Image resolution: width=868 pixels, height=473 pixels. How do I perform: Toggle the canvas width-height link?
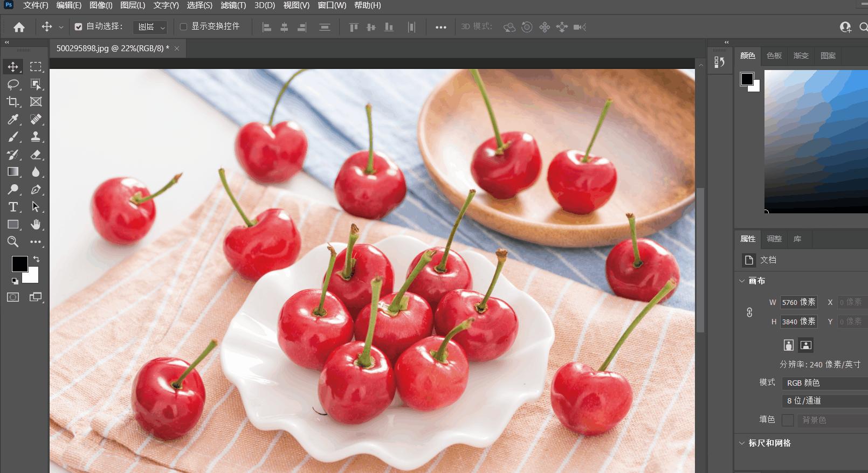(749, 312)
